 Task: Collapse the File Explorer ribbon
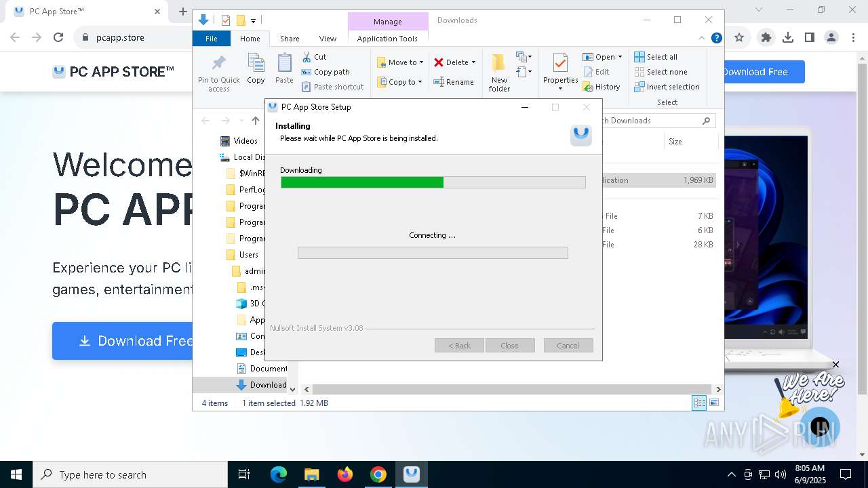tap(702, 38)
